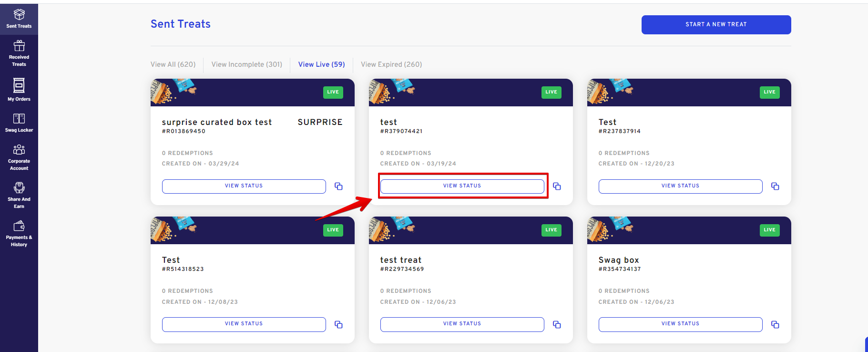Open Sent Treats in the sidebar

click(x=19, y=19)
